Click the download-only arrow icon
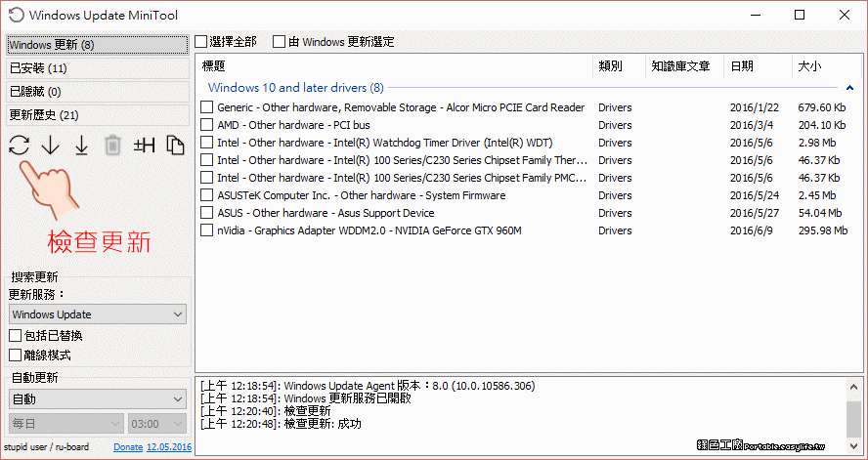868x460 pixels. [x=50, y=146]
